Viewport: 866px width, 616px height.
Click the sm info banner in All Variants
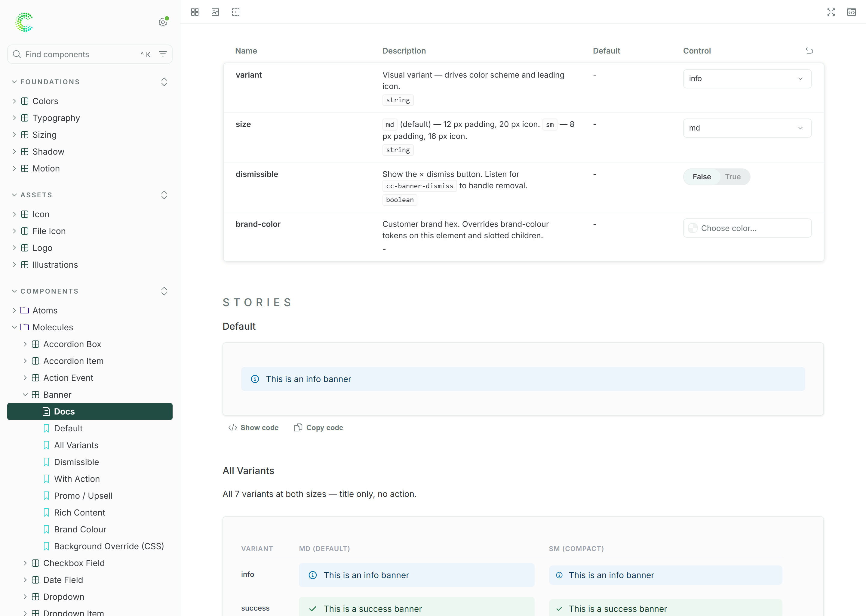[x=665, y=575]
